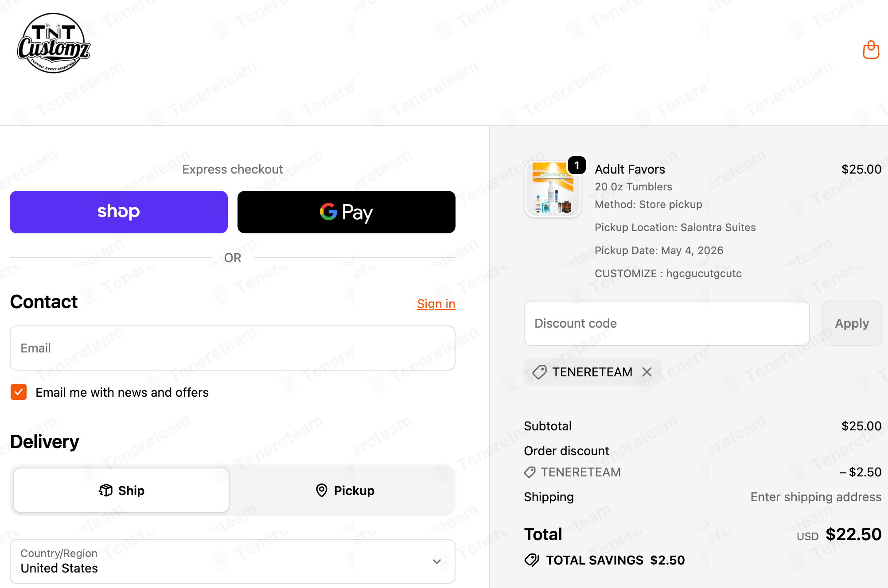The width and height of the screenshot is (888, 588).
Task: Open the Country/Region dropdown
Action: (233, 561)
